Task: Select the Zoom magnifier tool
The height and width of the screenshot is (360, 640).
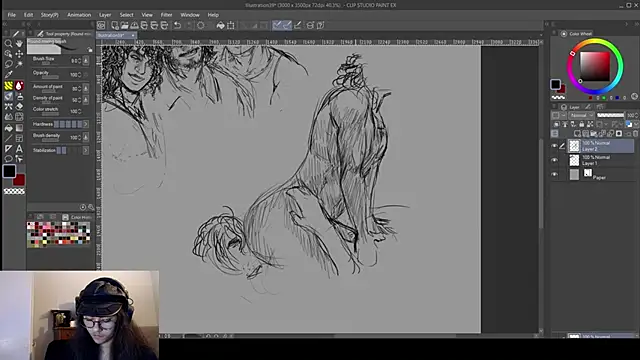Action: click(x=8, y=43)
